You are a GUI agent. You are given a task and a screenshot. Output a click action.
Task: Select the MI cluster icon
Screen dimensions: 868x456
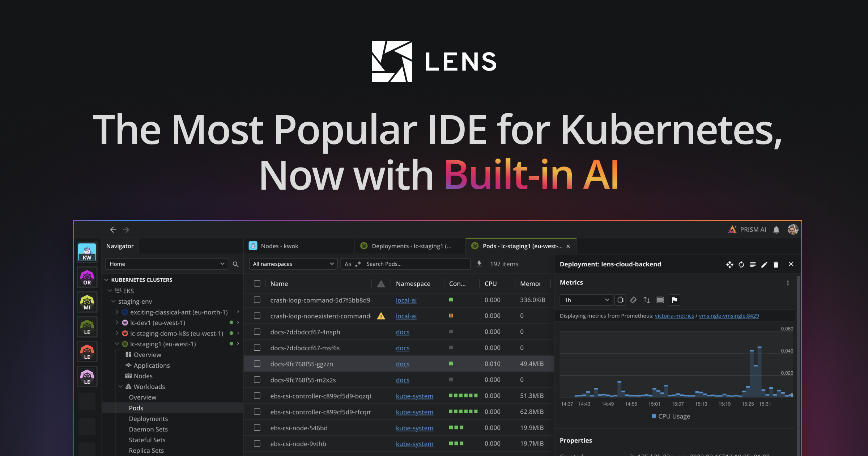coord(87,302)
